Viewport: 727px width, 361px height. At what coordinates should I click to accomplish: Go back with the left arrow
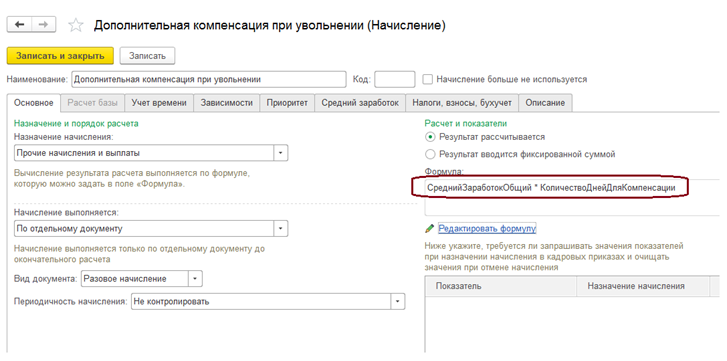pyautogui.click(x=19, y=25)
